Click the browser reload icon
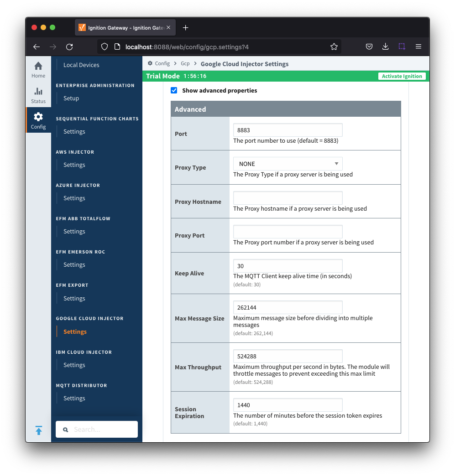 (69, 47)
